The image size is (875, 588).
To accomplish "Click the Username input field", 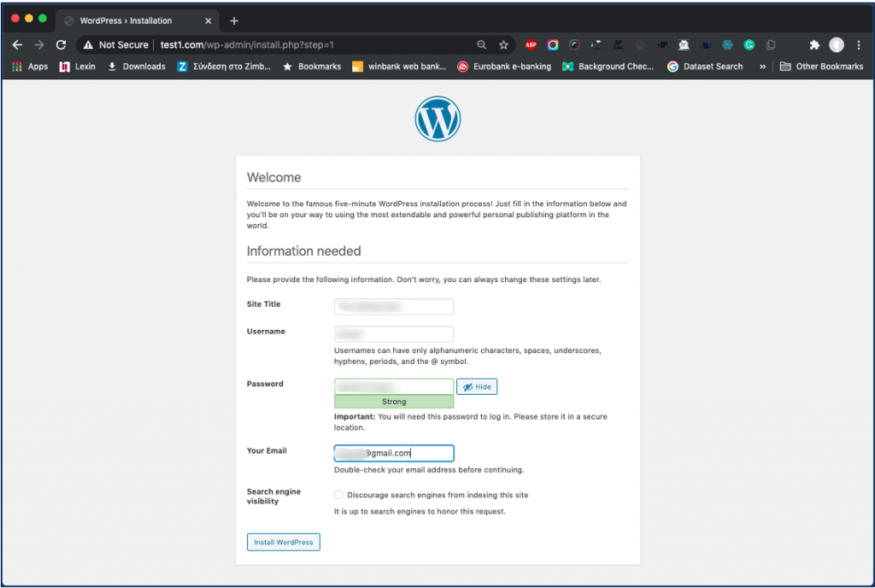I will (x=394, y=333).
